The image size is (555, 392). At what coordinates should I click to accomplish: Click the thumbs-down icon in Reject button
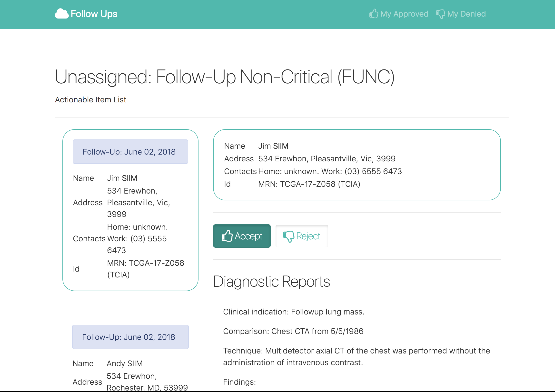pos(289,236)
